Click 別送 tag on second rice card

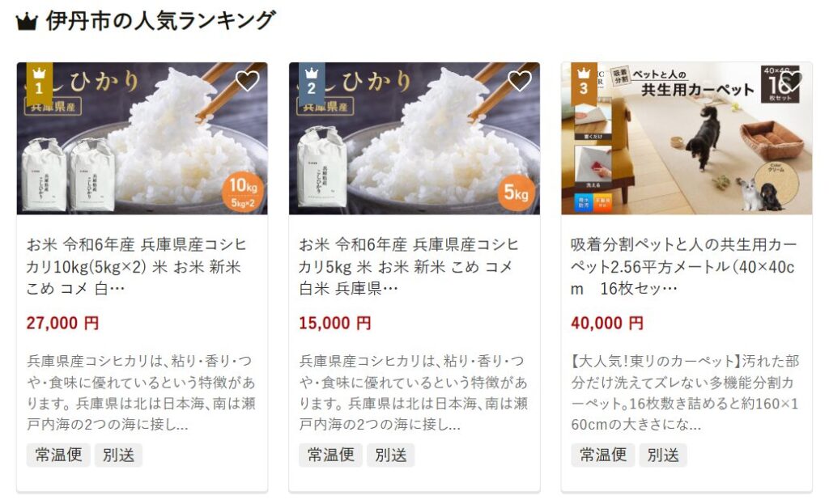point(391,455)
